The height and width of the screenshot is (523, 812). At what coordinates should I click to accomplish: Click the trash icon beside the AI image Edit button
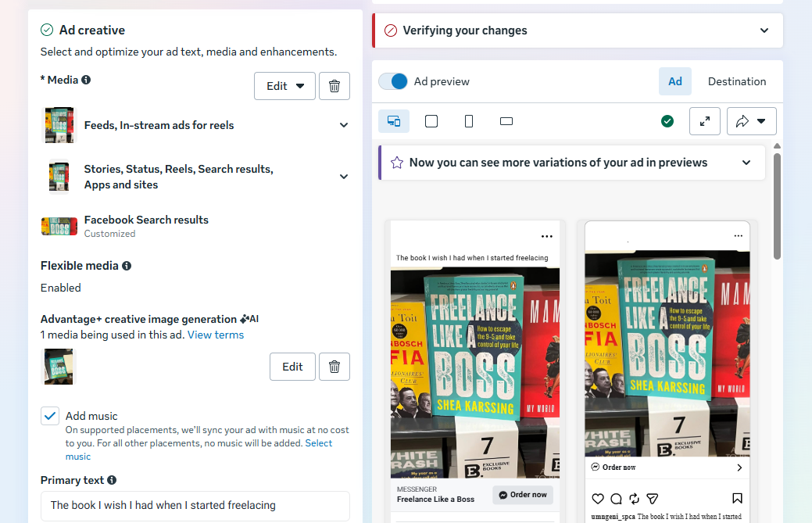coord(334,367)
